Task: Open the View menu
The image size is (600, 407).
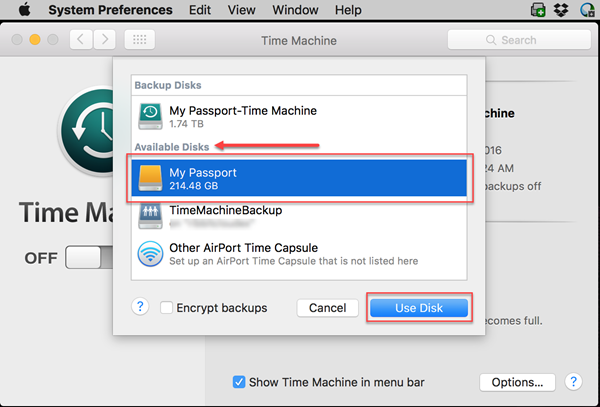Action: pyautogui.click(x=241, y=10)
